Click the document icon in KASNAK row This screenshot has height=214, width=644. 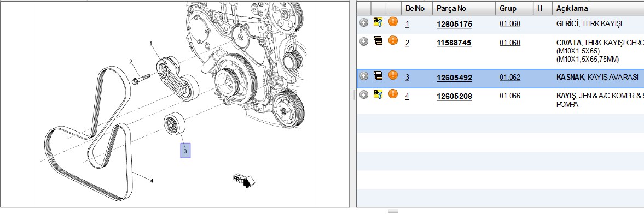point(378,75)
